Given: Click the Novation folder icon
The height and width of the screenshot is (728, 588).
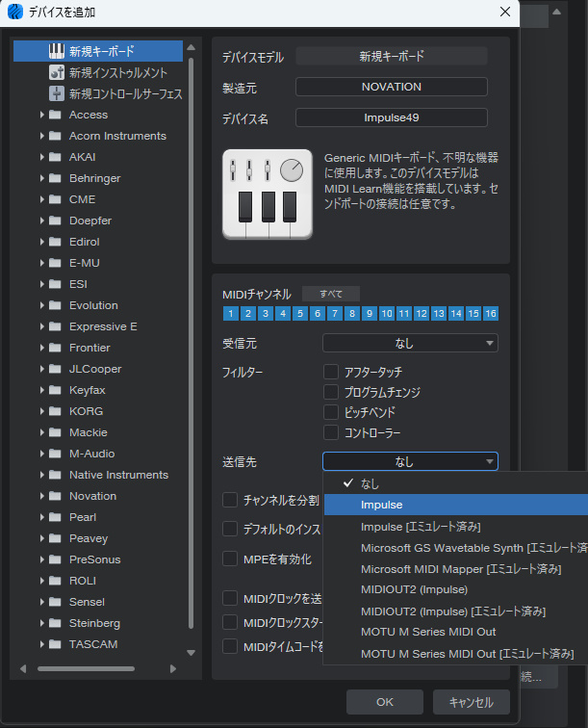Looking at the screenshot, I should pyautogui.click(x=56, y=496).
